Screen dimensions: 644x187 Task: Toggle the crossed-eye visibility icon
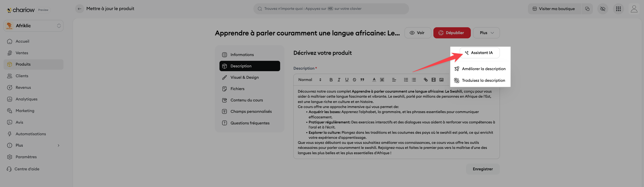click(603, 9)
